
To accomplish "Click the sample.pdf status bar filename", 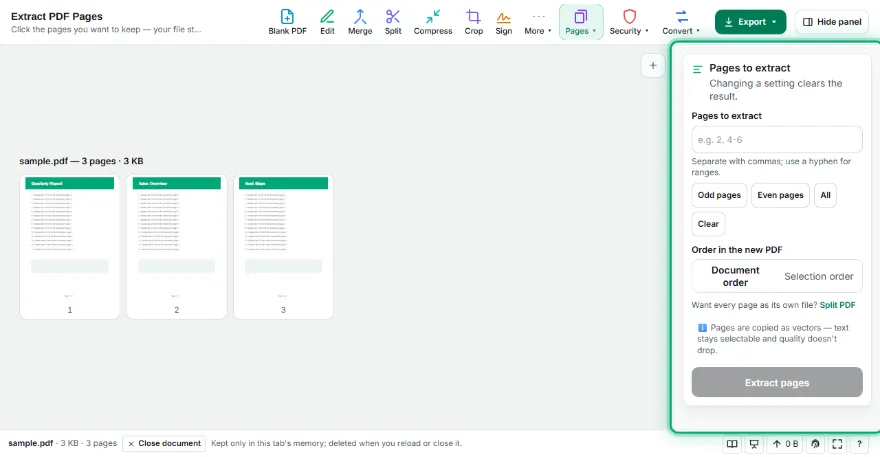I will (30, 444).
